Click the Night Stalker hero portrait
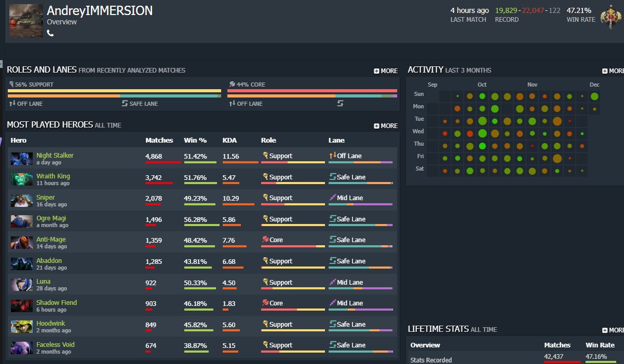This screenshot has height=364, width=624. 22,159
